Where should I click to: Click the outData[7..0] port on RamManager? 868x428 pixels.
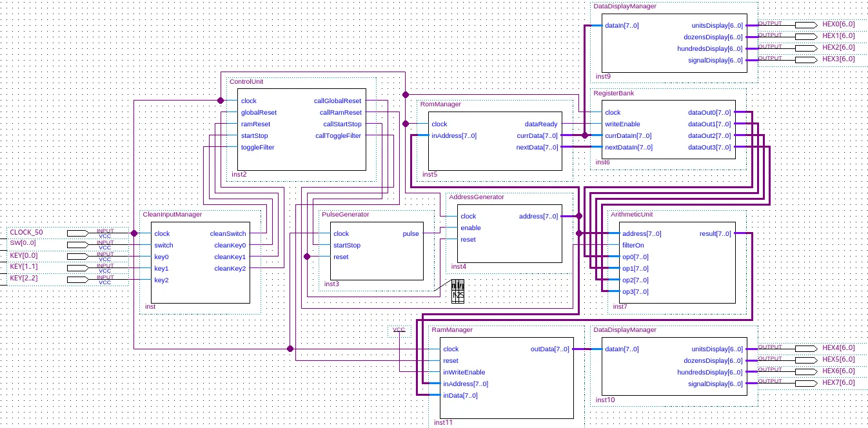coord(549,349)
